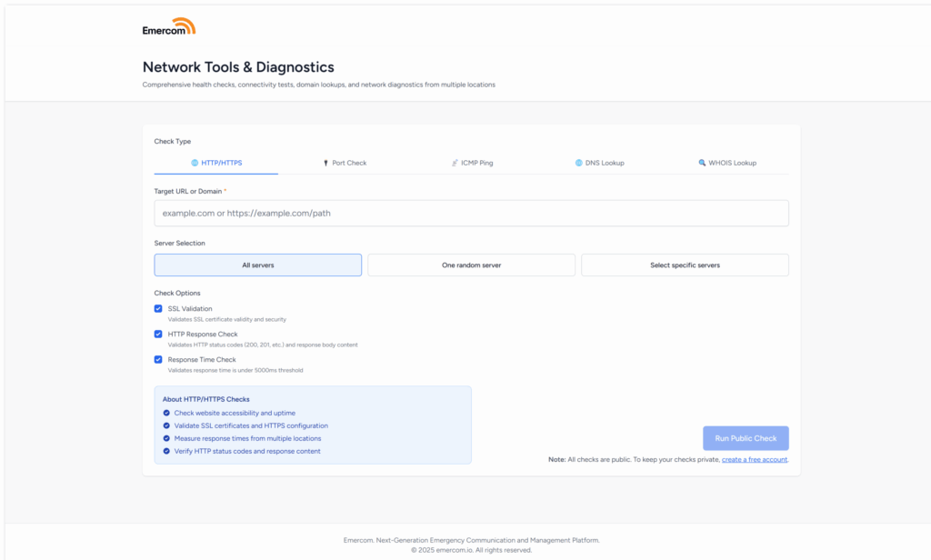Click the globe icon on HTTP/HTTPS tab

[194, 163]
